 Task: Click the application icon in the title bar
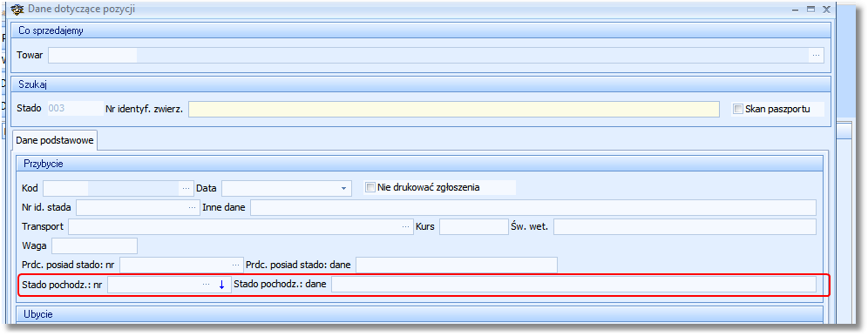(x=18, y=9)
